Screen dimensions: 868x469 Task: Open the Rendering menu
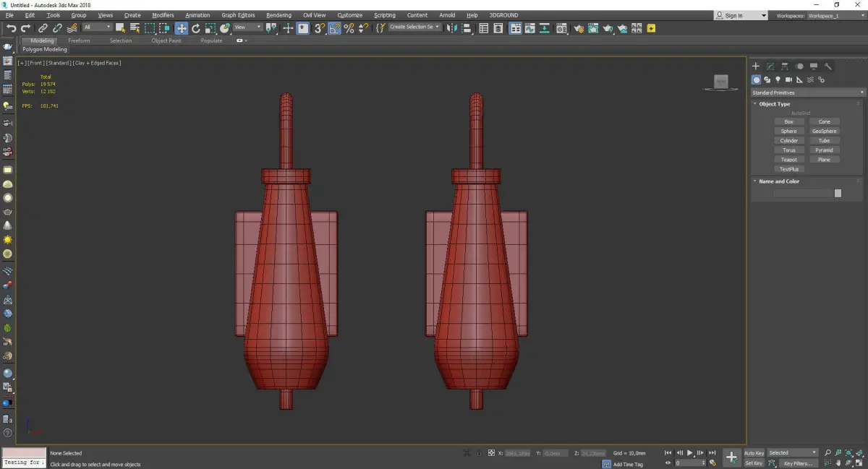click(x=278, y=15)
